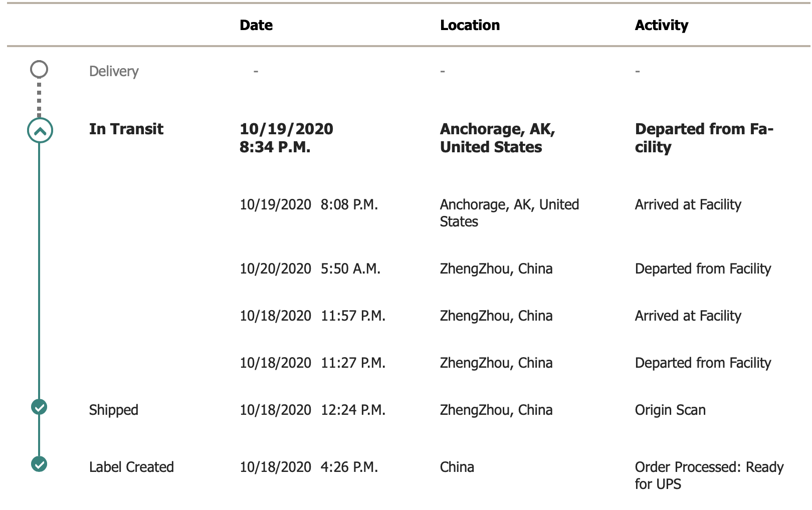The height and width of the screenshot is (510, 812).
Task: Click the bold 10/19/2020 8:34 P.M. date
Action: click(286, 138)
